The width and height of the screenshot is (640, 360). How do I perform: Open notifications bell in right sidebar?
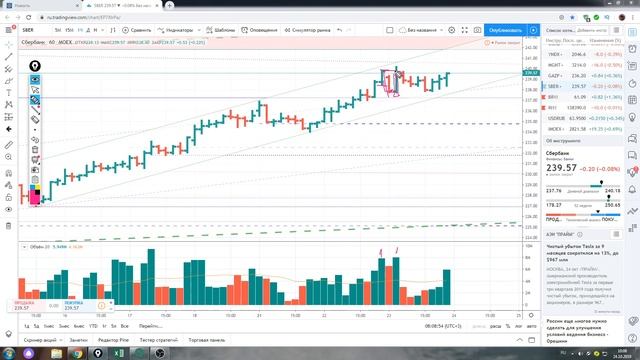632,189
